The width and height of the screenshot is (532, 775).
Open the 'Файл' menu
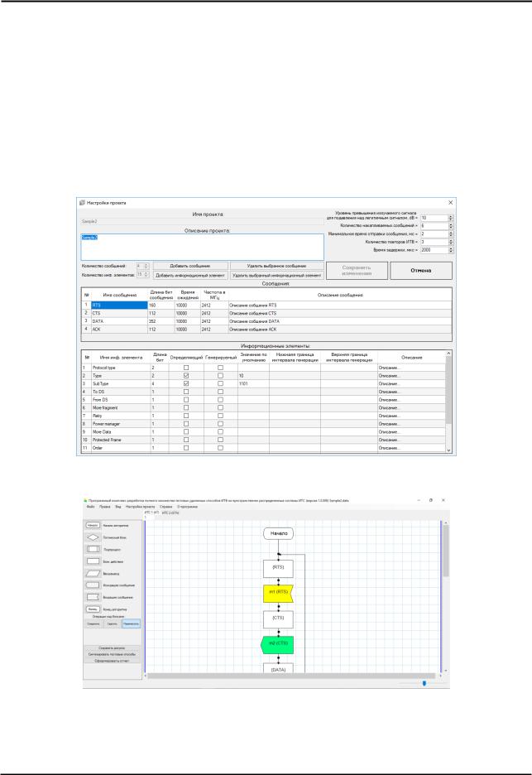91,507
